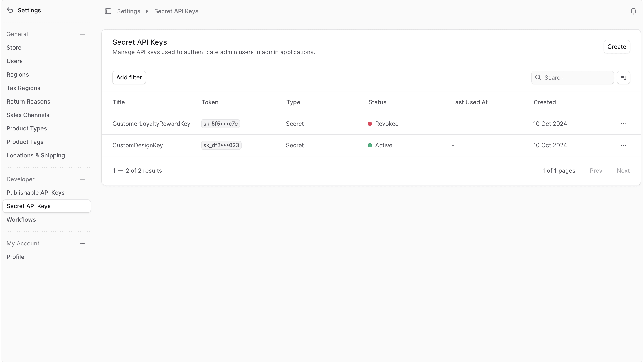Screen dimensions: 644x362
Task: Click the Create button
Action: [617, 47]
